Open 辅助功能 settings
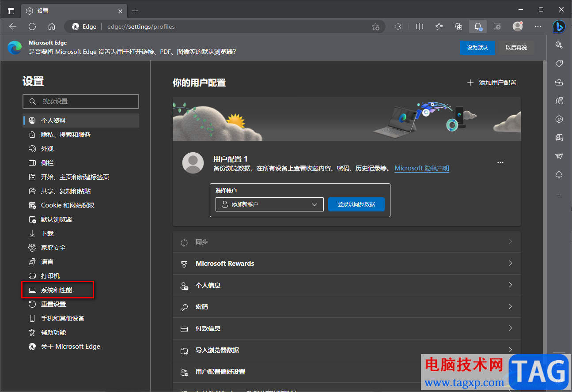The image size is (572, 392). (x=81, y=332)
